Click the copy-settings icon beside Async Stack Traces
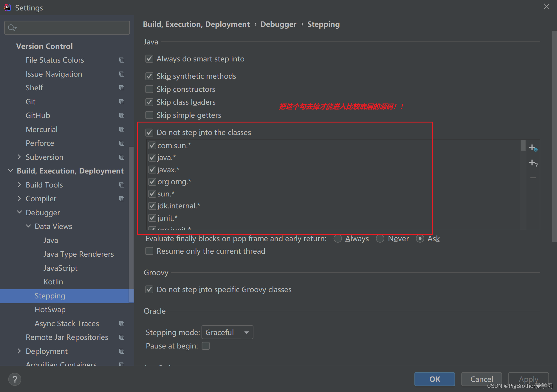Image resolution: width=557 pixels, height=392 pixels. (122, 323)
